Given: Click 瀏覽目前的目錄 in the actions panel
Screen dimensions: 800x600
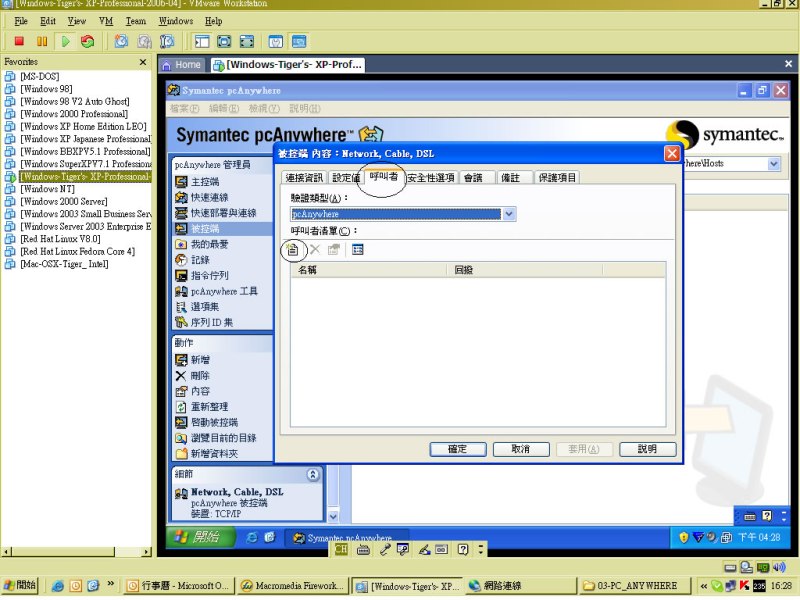Looking at the screenshot, I should tap(215, 438).
